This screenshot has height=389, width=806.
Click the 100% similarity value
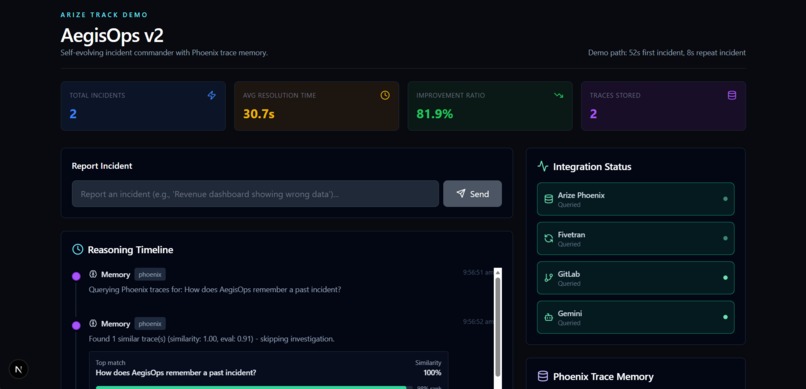432,373
